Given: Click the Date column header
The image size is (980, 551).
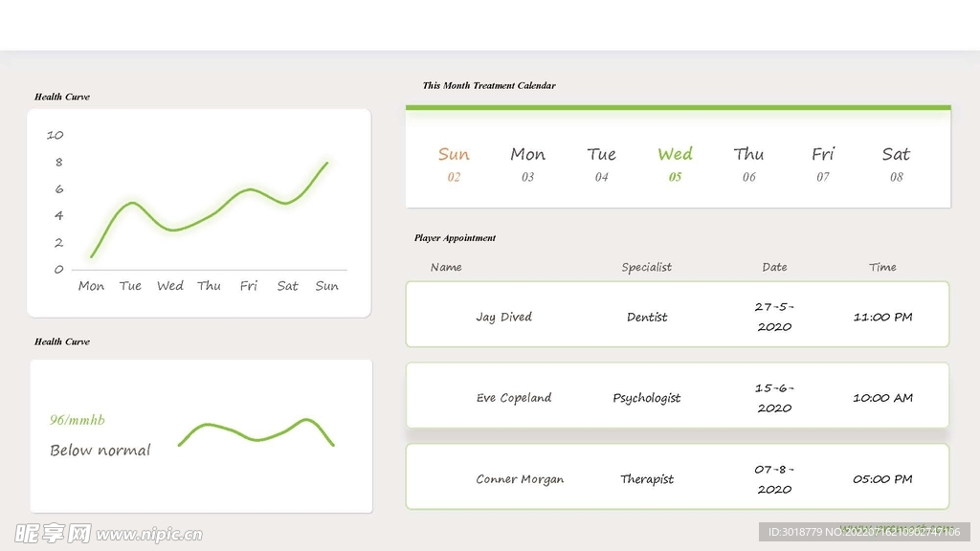Looking at the screenshot, I should (x=774, y=267).
